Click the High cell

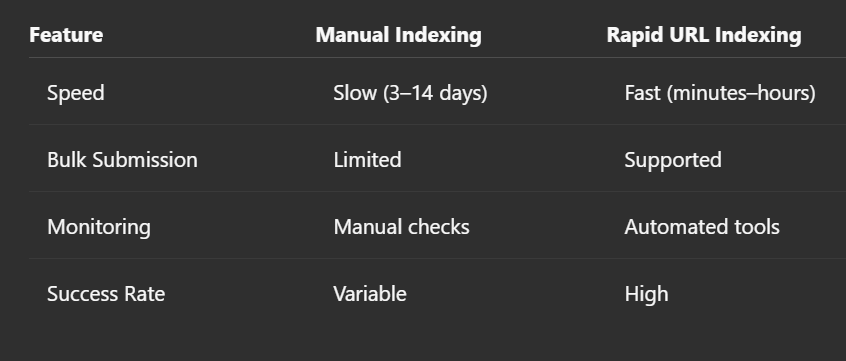tap(646, 295)
